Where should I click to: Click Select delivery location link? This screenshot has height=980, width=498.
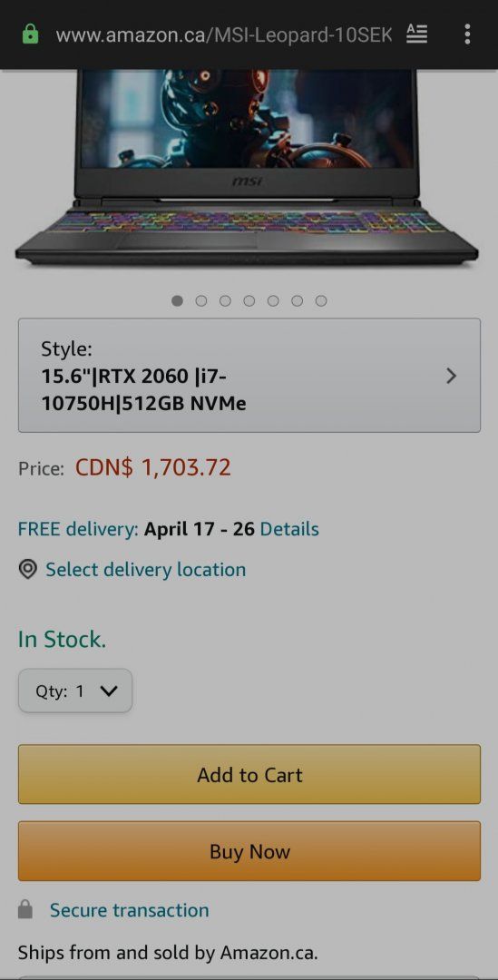pyautogui.click(x=145, y=569)
